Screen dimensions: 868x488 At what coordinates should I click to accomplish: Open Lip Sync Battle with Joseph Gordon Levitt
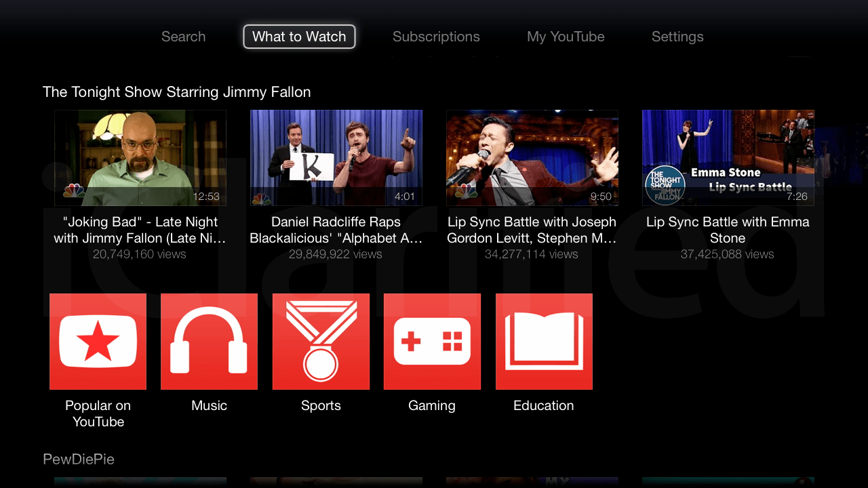pyautogui.click(x=532, y=158)
